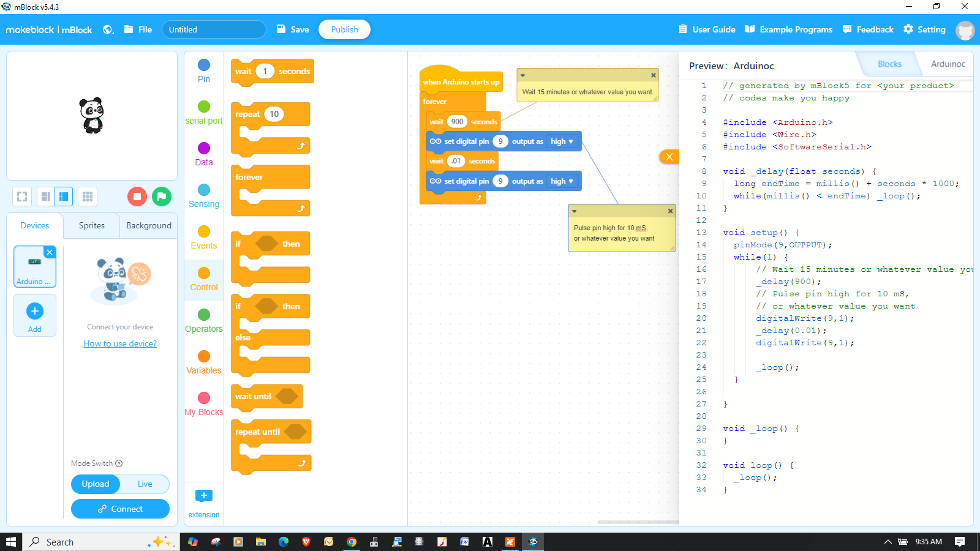The width and height of the screenshot is (980, 551).
Task: Close the 'Wait 15 minutes' comment
Action: [x=654, y=75]
